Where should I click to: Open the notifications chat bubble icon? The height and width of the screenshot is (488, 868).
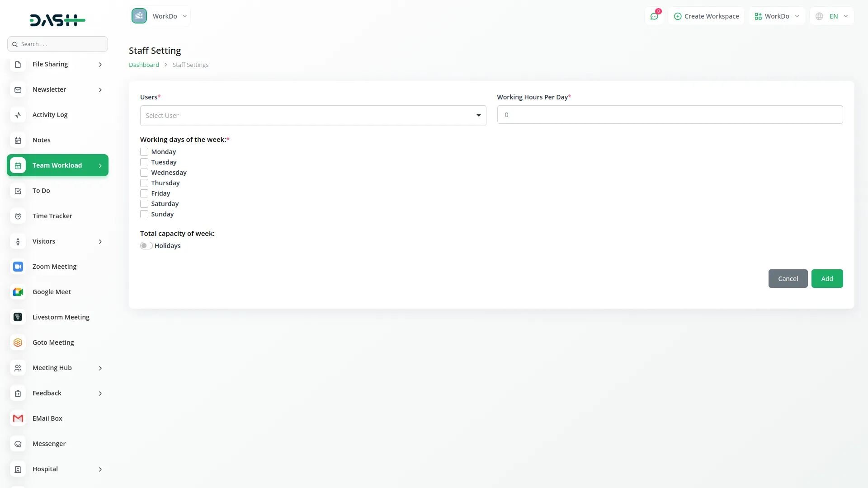(x=654, y=16)
